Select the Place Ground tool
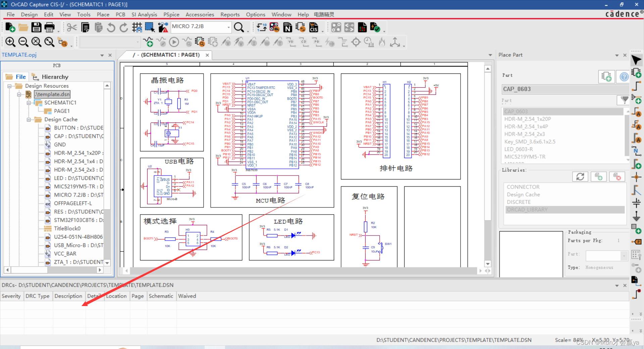 [x=636, y=216]
